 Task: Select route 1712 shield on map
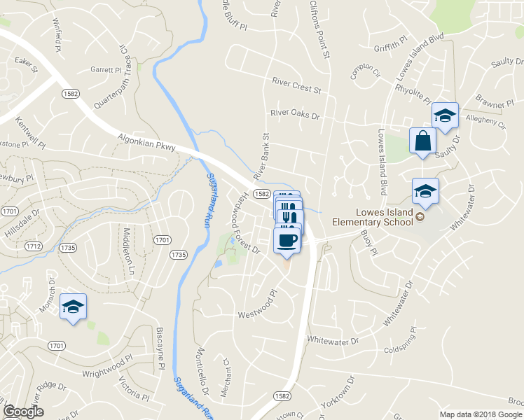34,246
